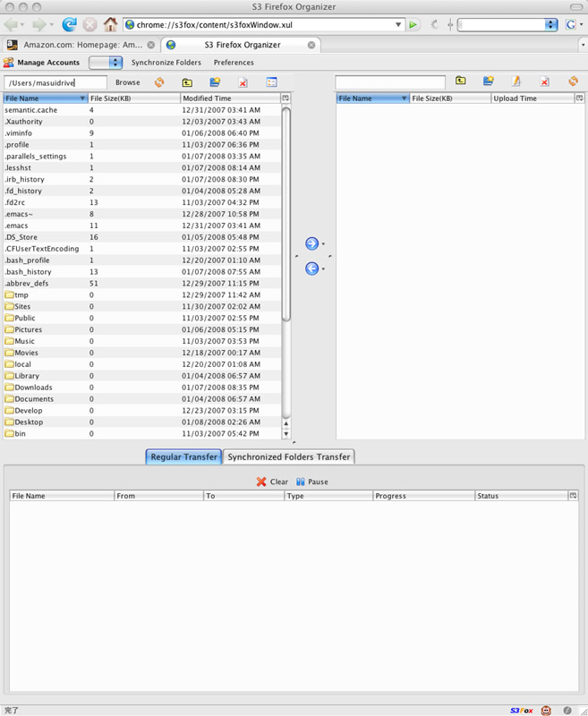Delete selected local file with red X
Image resolution: width=588 pixels, height=716 pixels.
pyautogui.click(x=243, y=82)
